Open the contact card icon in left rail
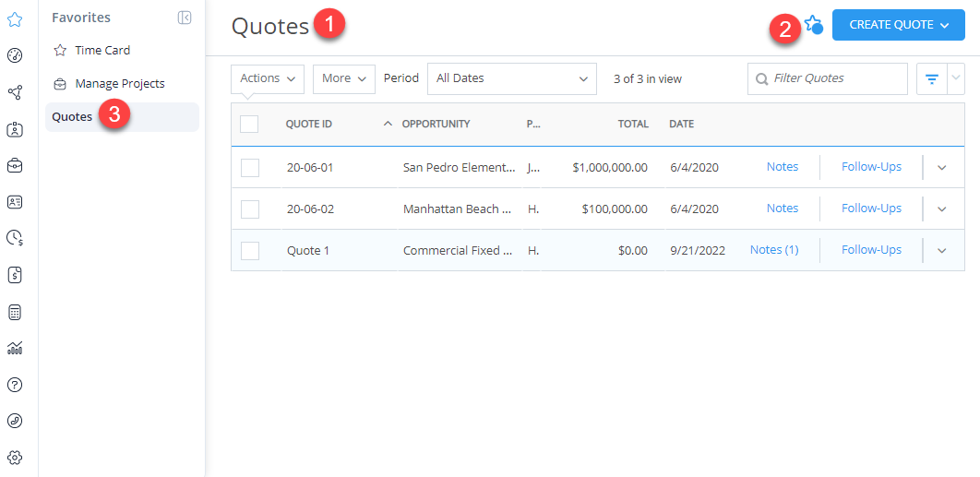Screen dimensions: 980x477 pyautogui.click(x=15, y=202)
